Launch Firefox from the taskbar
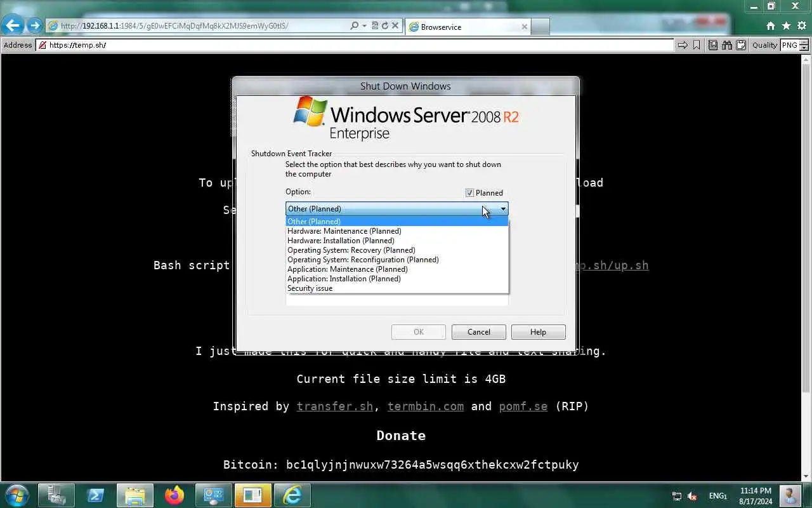Screen dimensions: 812x508 (x=174, y=495)
